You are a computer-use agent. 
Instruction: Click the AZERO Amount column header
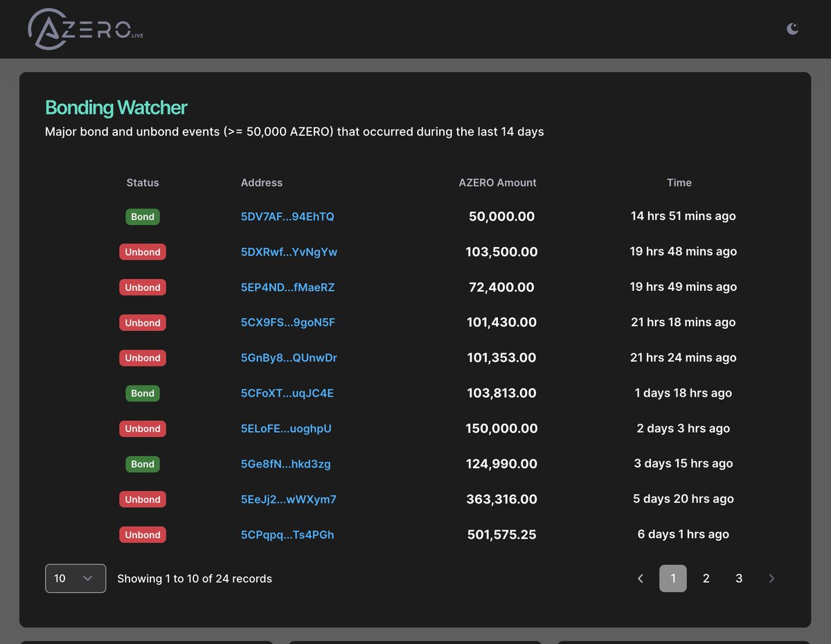(x=497, y=183)
